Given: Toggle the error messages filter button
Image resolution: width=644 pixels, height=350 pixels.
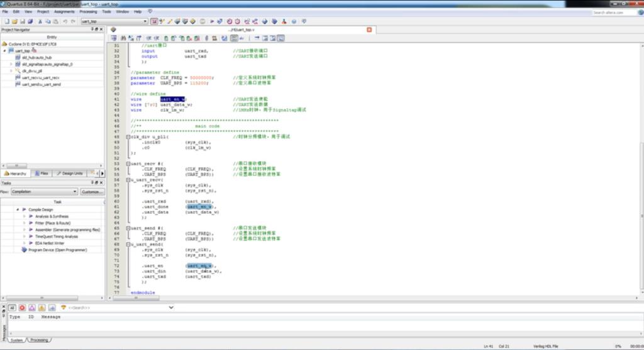Looking at the screenshot, I should click(23, 308).
